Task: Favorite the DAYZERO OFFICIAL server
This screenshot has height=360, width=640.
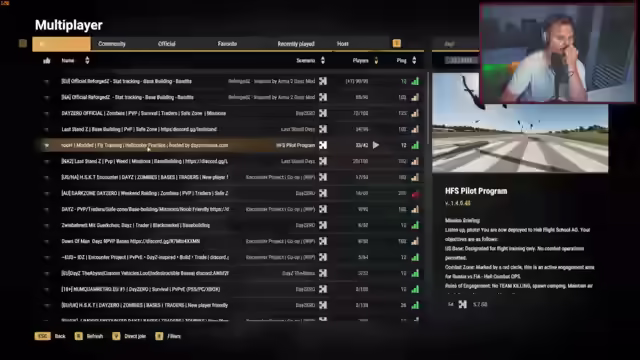Action: point(47,113)
